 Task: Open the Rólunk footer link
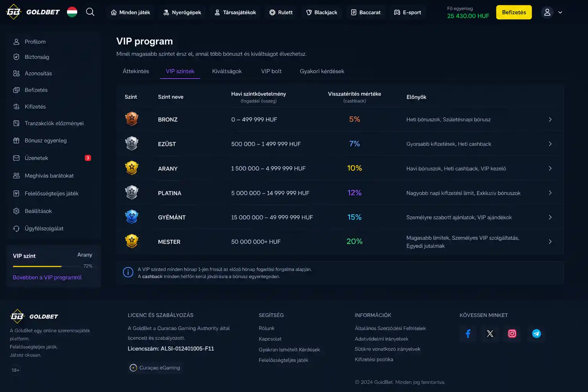[266, 328]
